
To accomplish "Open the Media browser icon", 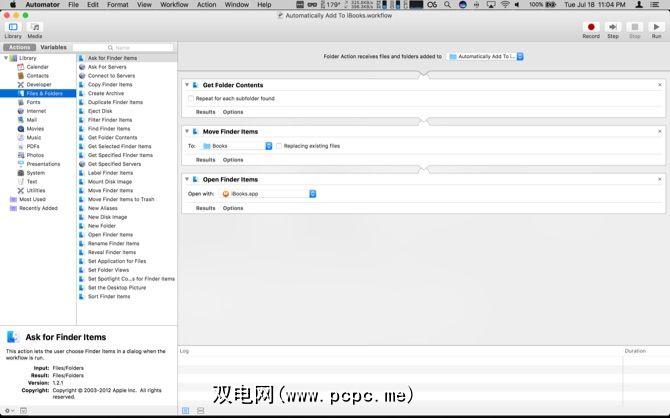I will (x=35, y=27).
